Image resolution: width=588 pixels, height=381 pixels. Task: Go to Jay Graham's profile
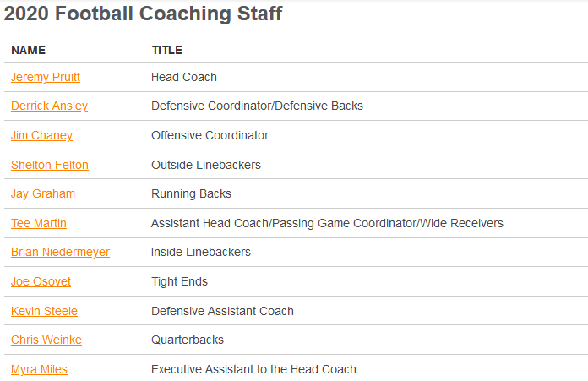click(42, 193)
